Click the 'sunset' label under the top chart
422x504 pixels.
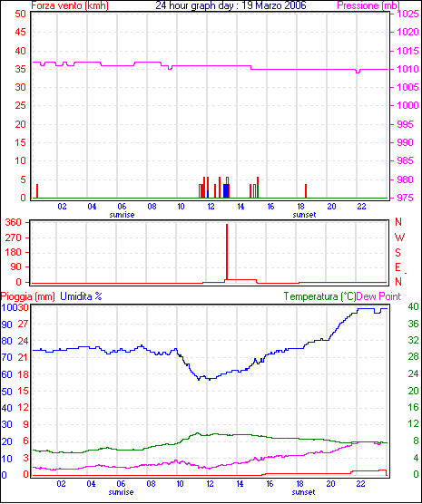[304, 215]
